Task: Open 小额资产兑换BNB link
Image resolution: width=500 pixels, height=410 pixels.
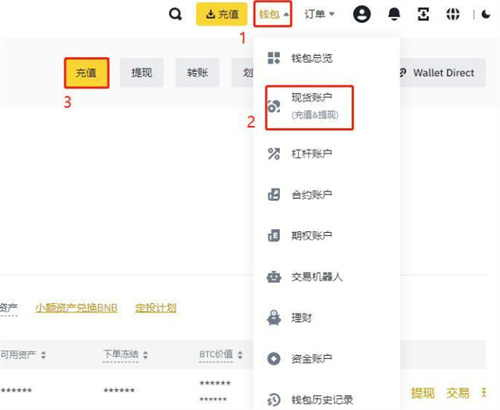Action: pyautogui.click(x=76, y=307)
